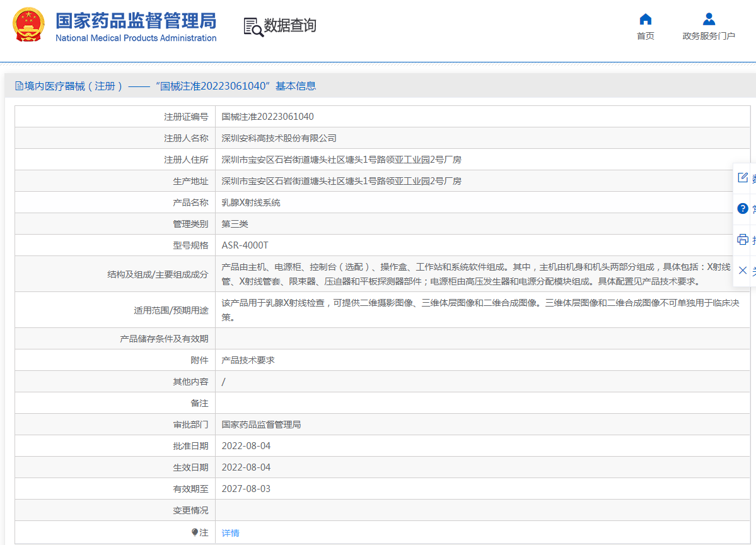Click the edit icon in right sidebar
The height and width of the screenshot is (545, 756).
click(x=743, y=178)
